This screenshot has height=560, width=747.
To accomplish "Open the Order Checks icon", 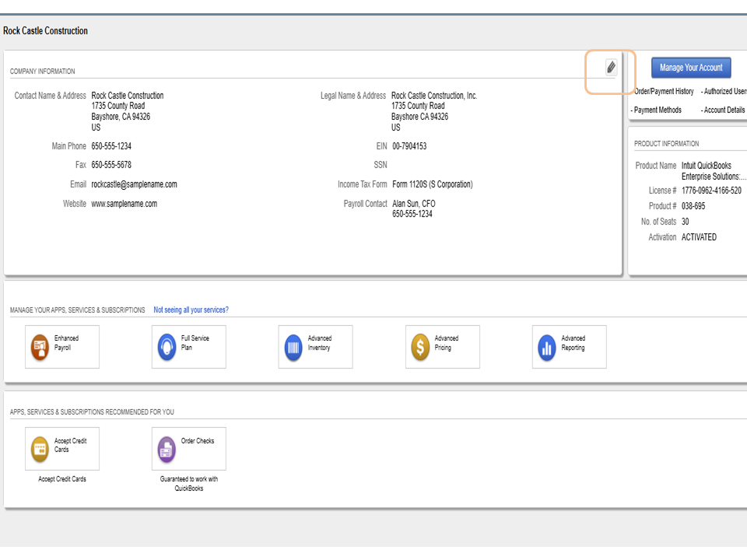I will [x=167, y=449].
